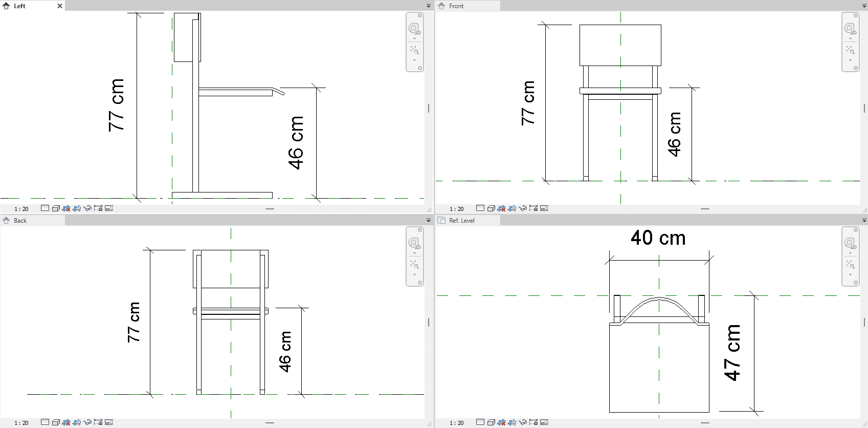Toggle crop region visibility in Front view
Screen dimensions: 868x428
(512, 208)
